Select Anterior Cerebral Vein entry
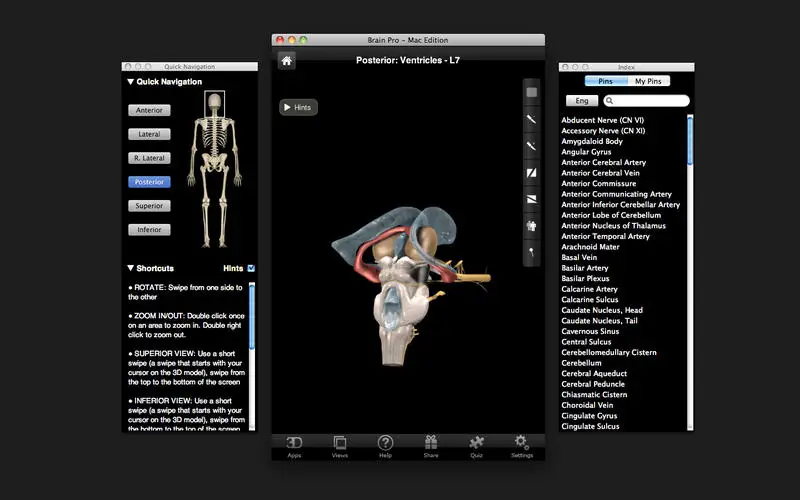The width and height of the screenshot is (800, 500). click(601, 173)
